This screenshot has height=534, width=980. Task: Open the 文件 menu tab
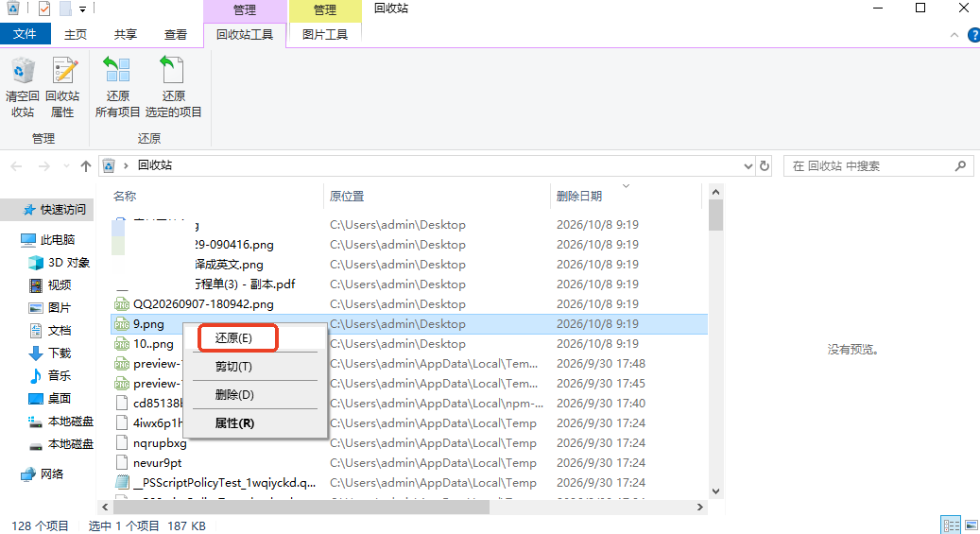pyautogui.click(x=25, y=34)
